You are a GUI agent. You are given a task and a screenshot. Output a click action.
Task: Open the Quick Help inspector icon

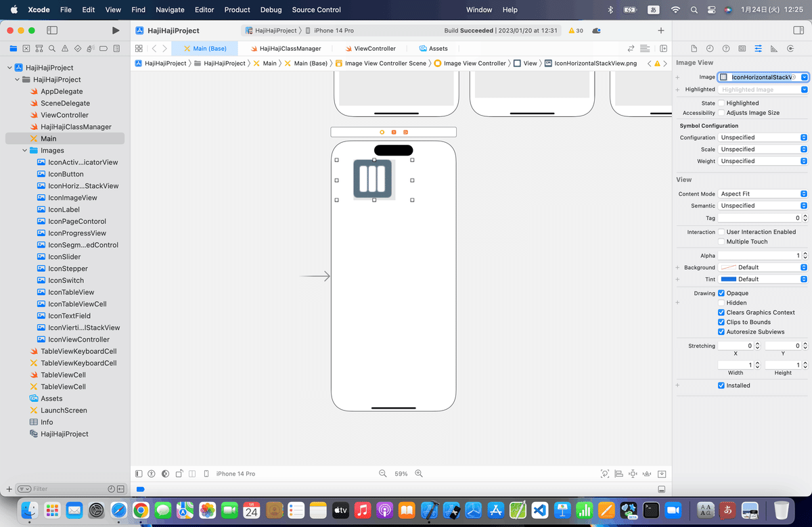click(x=726, y=49)
